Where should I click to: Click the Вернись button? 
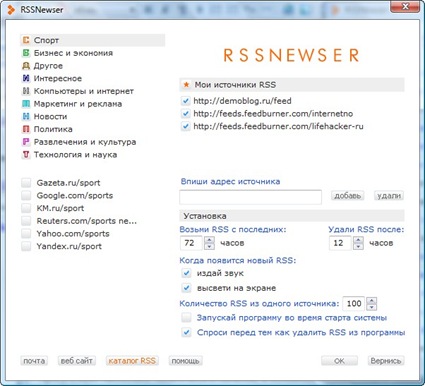386,361
